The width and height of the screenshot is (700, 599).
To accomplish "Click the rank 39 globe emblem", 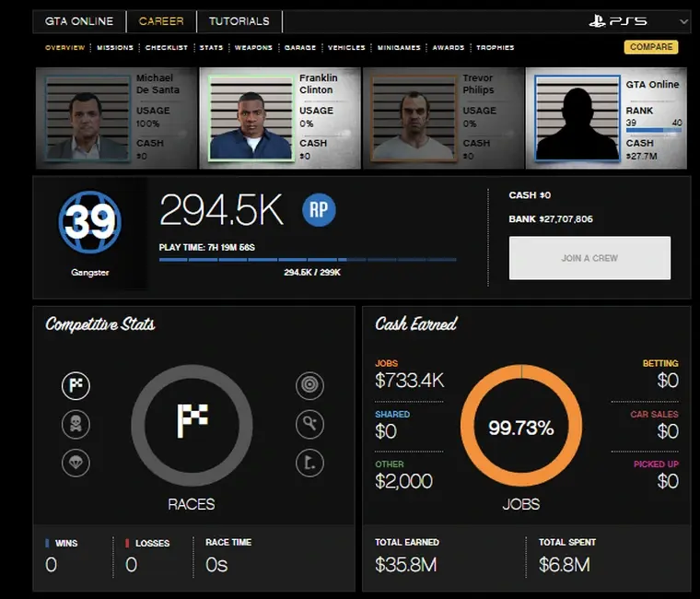I will [x=89, y=222].
